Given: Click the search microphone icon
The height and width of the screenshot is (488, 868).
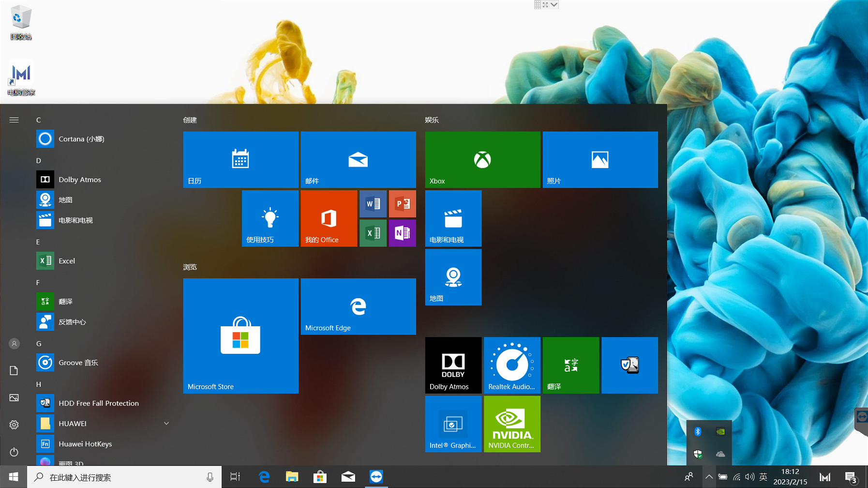Looking at the screenshot, I should pyautogui.click(x=210, y=477).
